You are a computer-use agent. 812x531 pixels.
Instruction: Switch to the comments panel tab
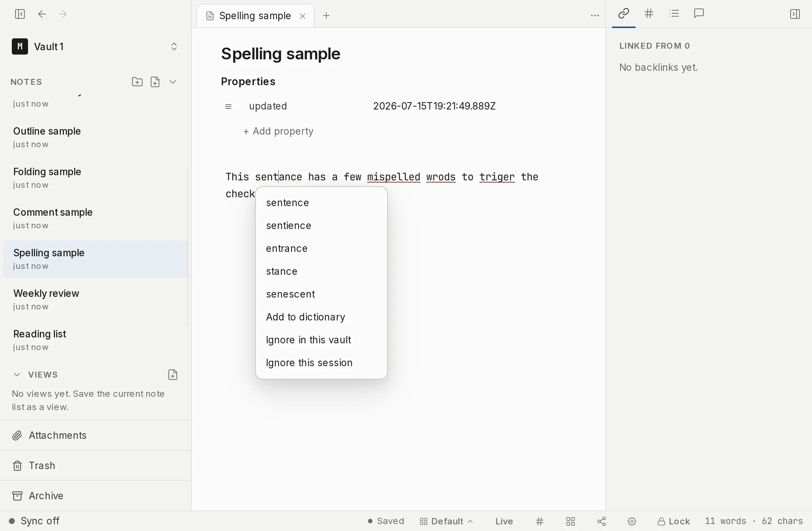(699, 14)
